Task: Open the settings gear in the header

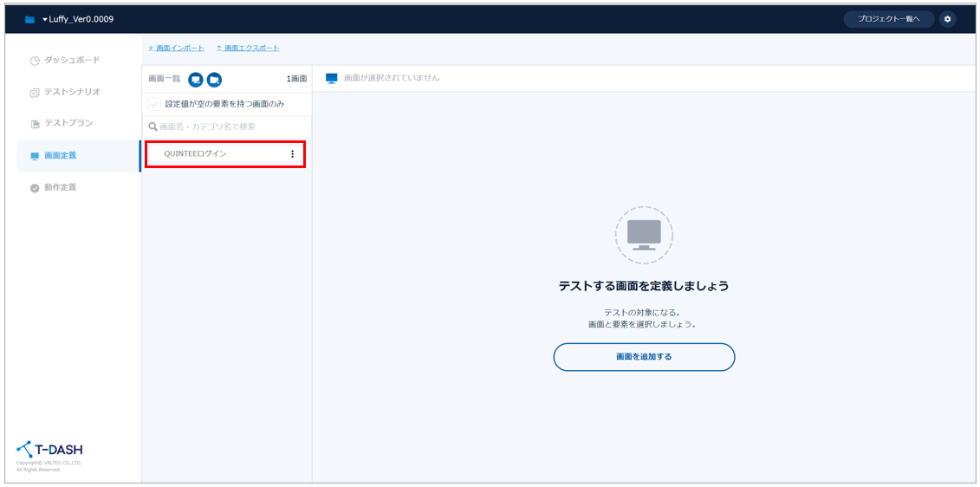Action: tap(947, 19)
